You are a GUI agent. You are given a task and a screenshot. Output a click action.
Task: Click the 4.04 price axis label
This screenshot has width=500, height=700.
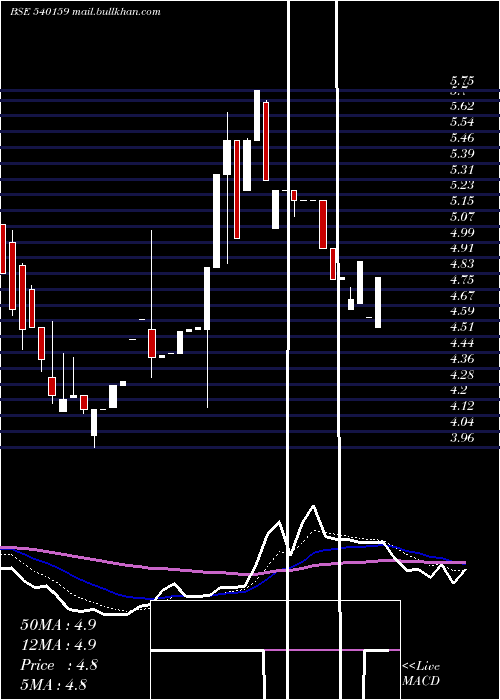pos(462,422)
